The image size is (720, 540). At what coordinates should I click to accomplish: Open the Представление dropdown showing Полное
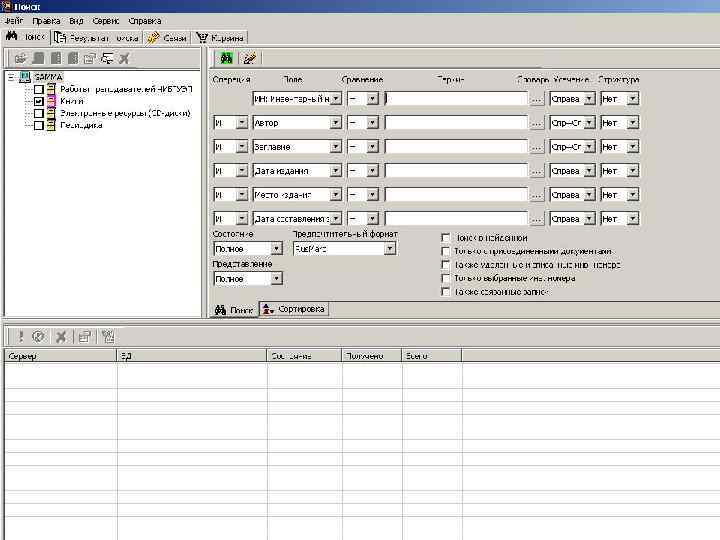(x=276, y=279)
